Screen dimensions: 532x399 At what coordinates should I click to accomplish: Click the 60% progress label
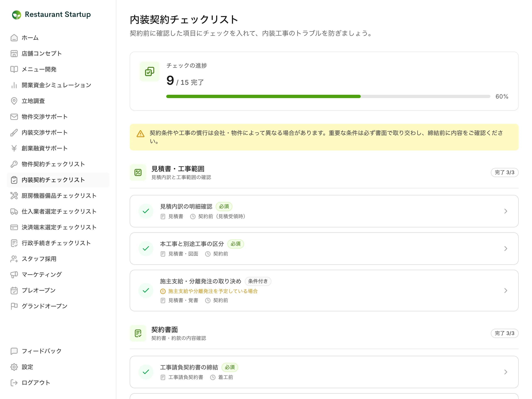pos(502,96)
